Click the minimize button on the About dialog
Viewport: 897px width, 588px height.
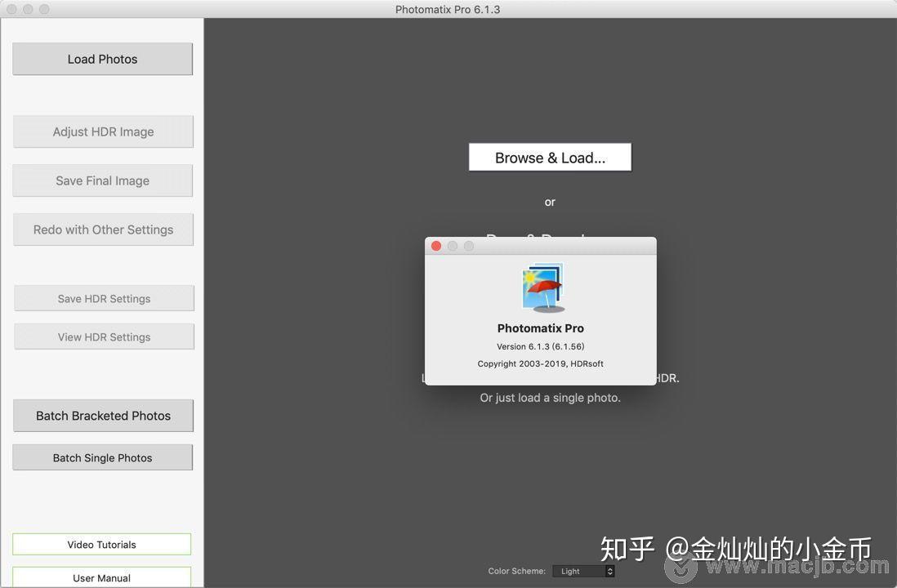453,246
